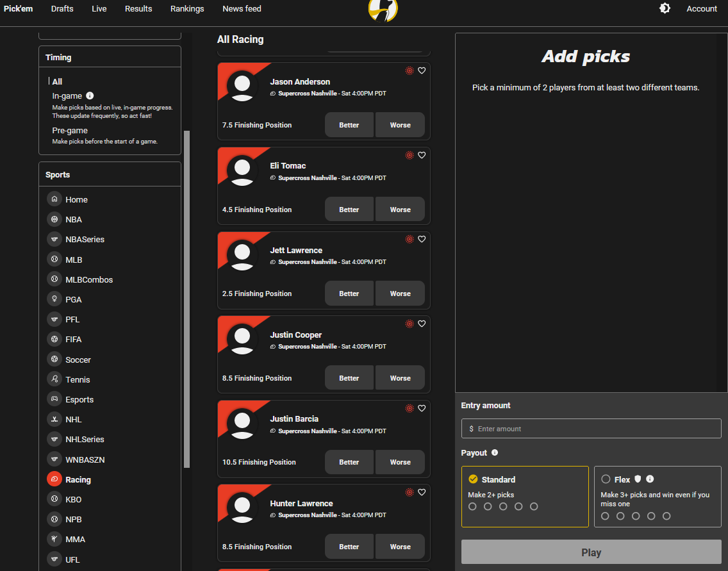Favorite Jason Anderson with heart icon
728x571 pixels.
(x=422, y=70)
